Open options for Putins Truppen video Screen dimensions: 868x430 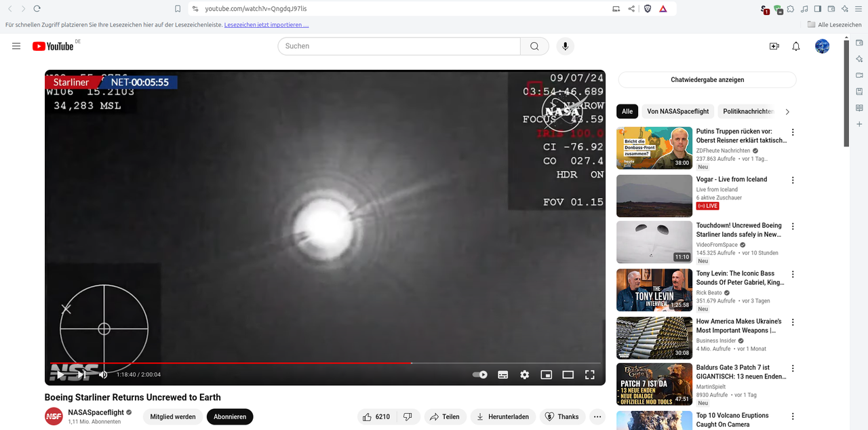[x=793, y=132]
